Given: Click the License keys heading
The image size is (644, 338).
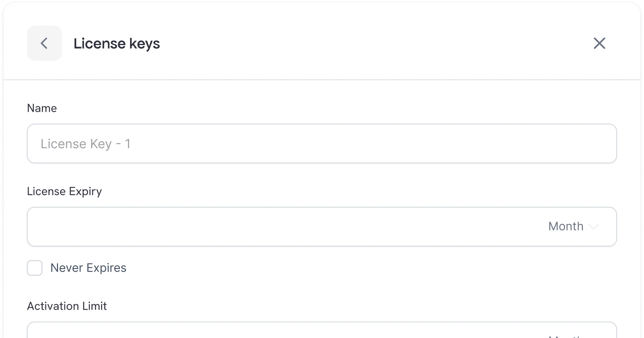Looking at the screenshot, I should tap(116, 44).
